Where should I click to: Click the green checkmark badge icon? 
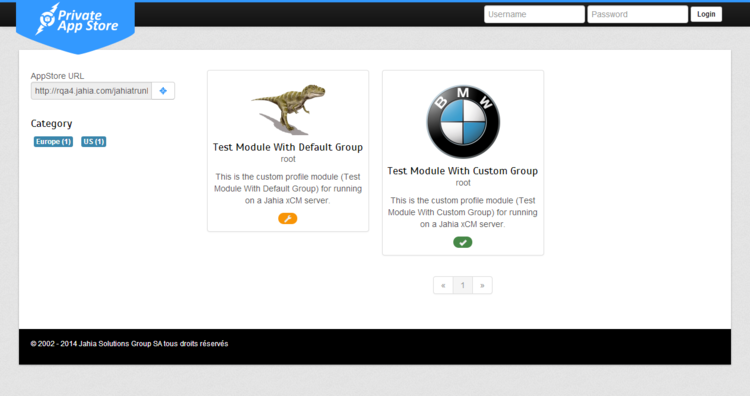463,242
